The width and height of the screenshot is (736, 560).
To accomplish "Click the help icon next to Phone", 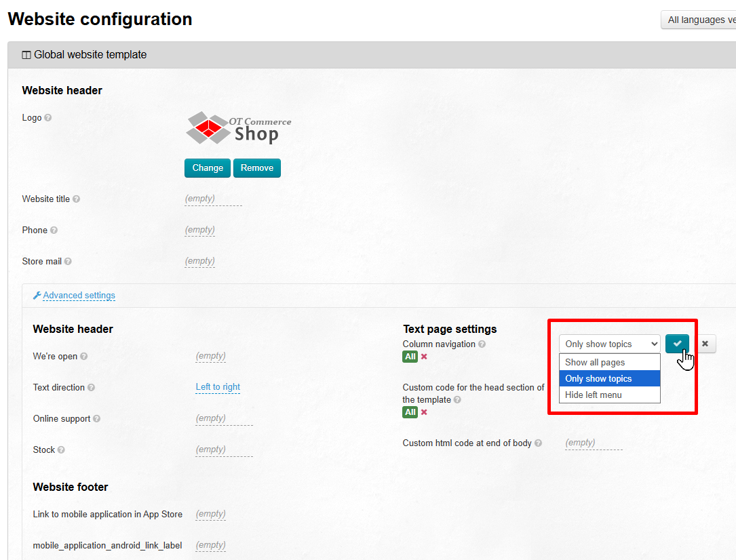I will pyautogui.click(x=54, y=231).
